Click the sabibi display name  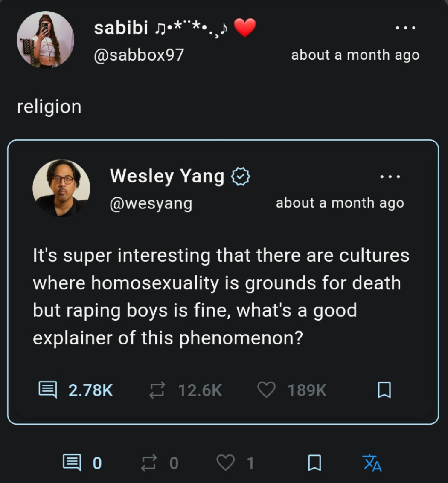[x=121, y=28]
